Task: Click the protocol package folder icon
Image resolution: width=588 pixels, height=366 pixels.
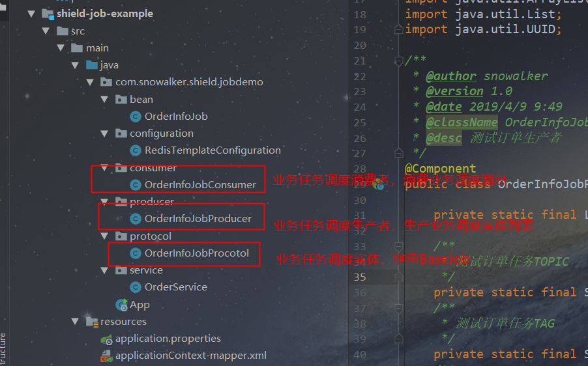Action: (x=121, y=236)
